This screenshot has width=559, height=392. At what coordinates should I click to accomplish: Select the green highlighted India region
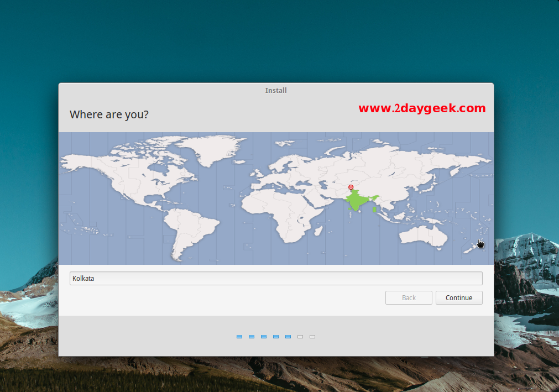[356, 202]
